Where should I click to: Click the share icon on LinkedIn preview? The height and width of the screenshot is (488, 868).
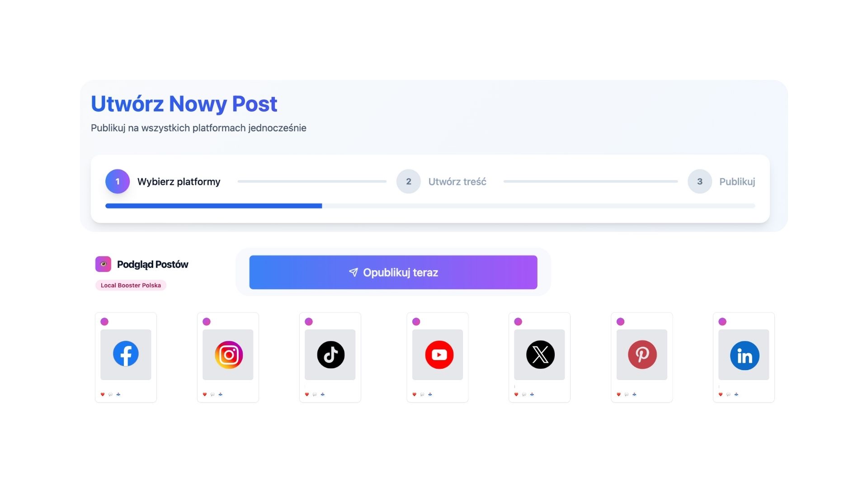[736, 394]
